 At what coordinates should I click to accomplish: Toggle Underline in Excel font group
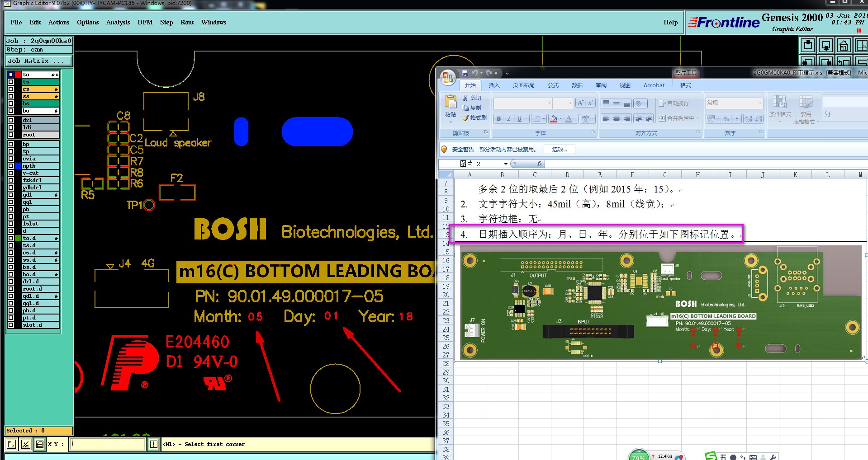point(519,119)
